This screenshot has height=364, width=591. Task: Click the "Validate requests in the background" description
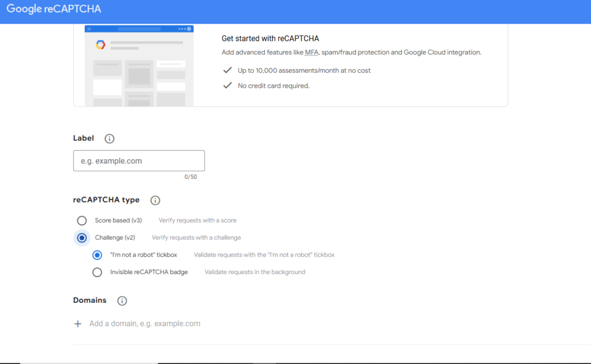point(255,272)
